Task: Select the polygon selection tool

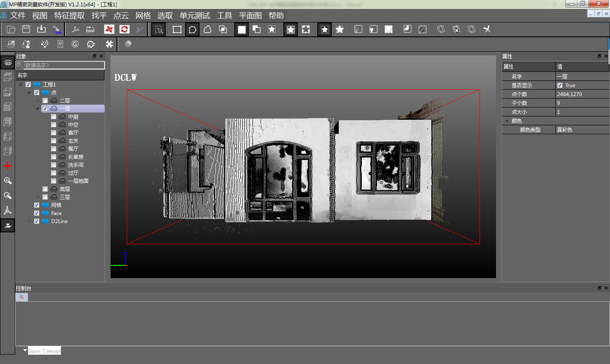Action: pos(192,29)
